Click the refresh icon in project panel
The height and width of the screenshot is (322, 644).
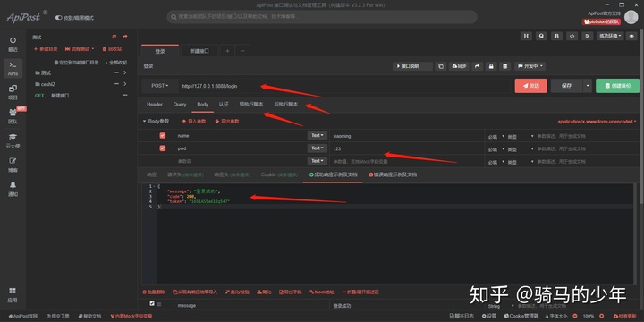pyautogui.click(x=114, y=37)
